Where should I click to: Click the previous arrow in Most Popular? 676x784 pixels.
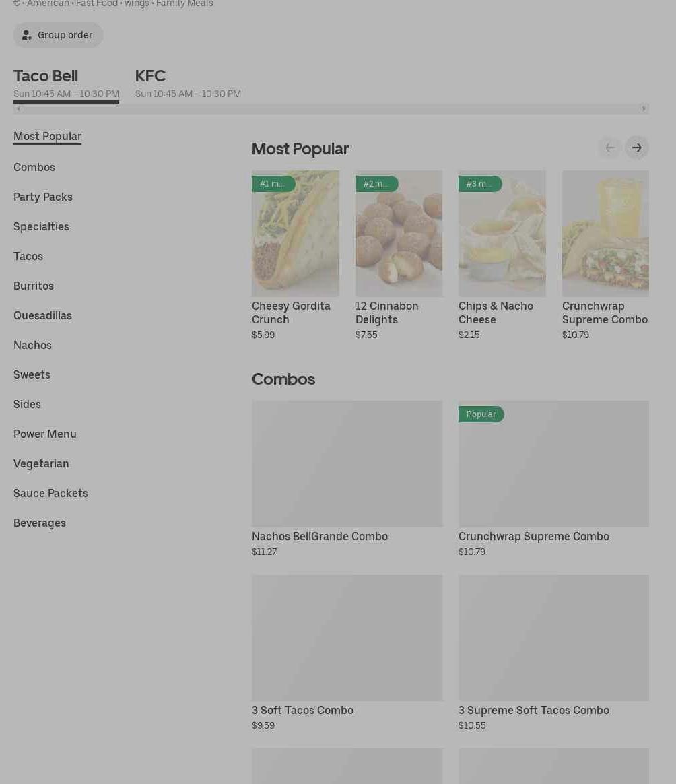point(609,148)
